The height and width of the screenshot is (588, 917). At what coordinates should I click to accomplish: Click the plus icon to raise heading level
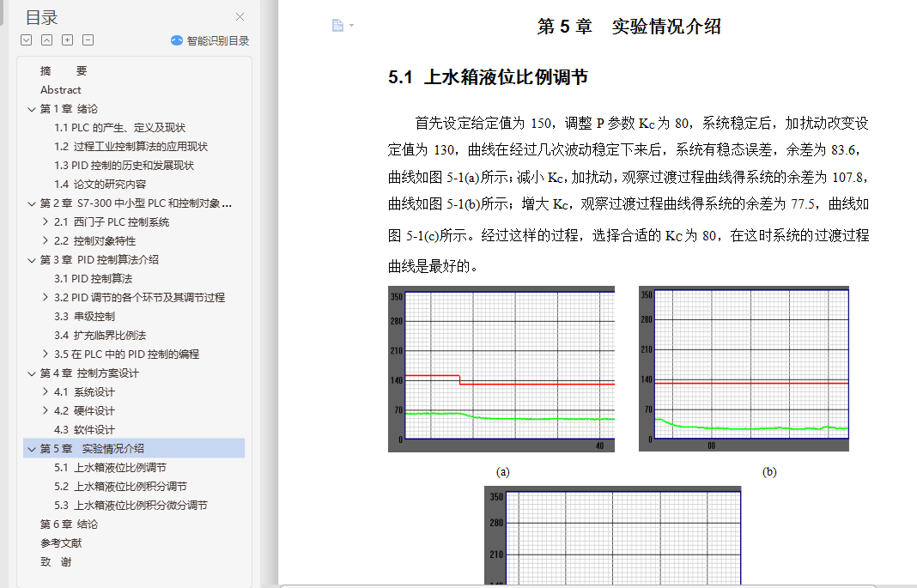pos(67,39)
